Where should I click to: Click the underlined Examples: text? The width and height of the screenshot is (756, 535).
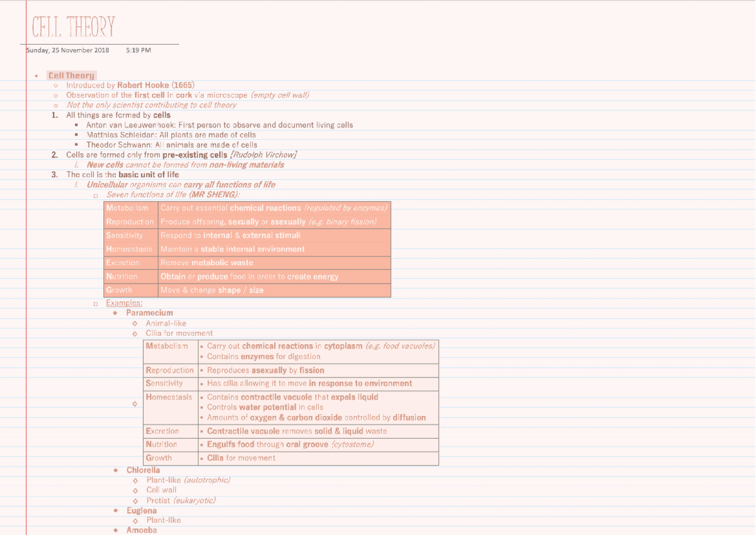[x=123, y=303]
